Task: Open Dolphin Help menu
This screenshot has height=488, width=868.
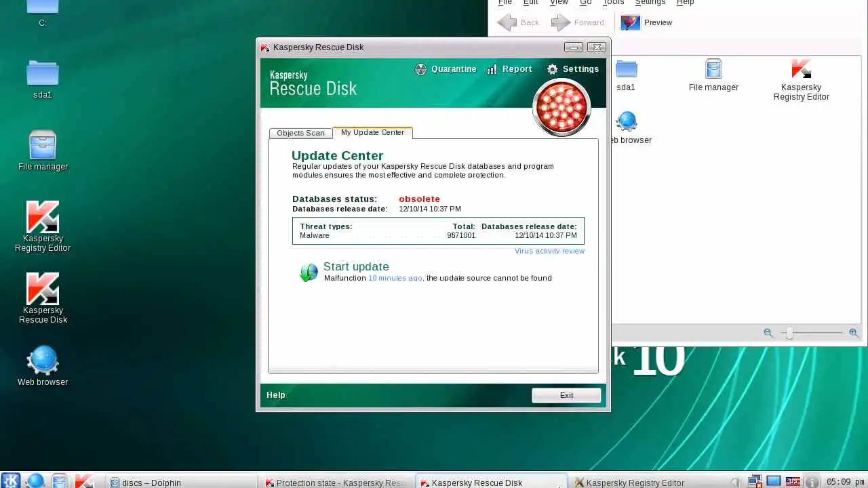Action: click(686, 3)
